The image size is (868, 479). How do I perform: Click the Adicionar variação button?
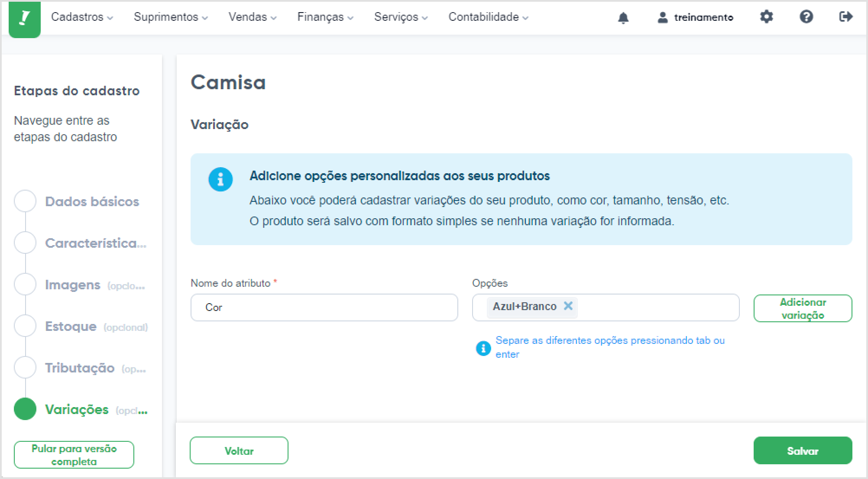(x=803, y=308)
